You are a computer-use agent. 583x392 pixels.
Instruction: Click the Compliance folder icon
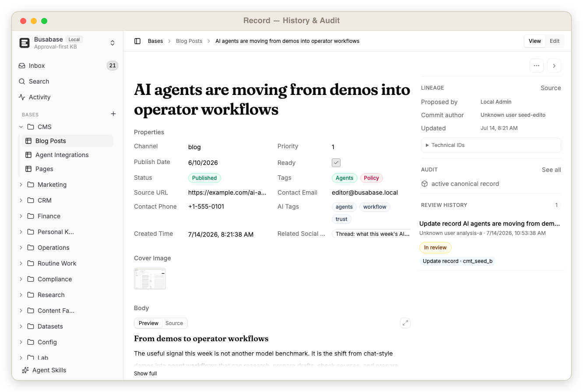pos(31,279)
